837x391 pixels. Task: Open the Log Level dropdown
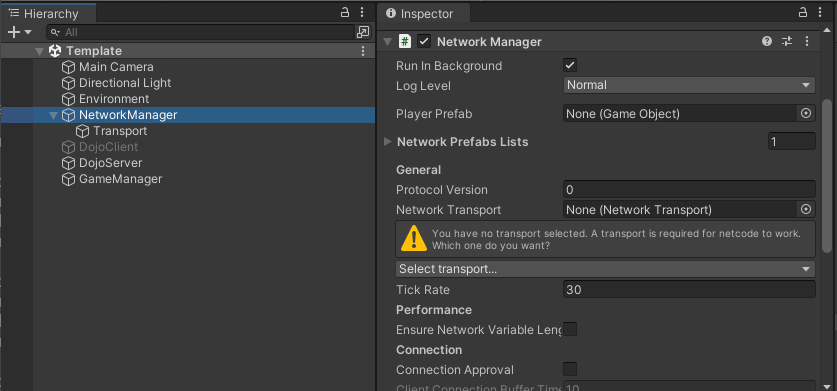[689, 85]
